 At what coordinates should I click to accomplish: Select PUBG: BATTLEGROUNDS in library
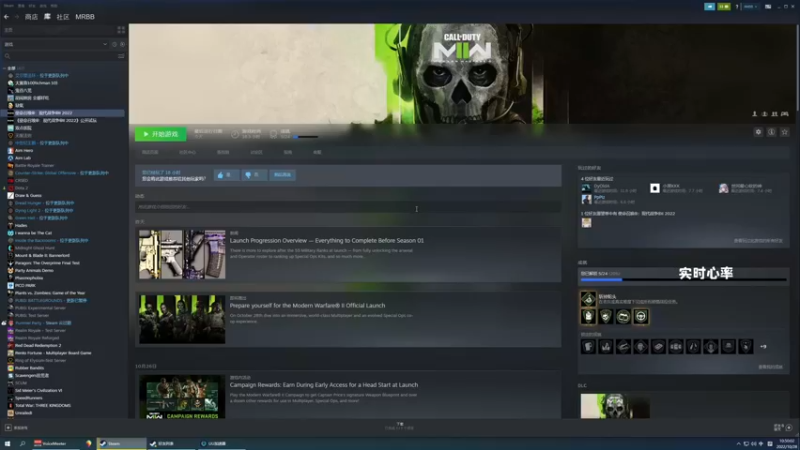click(x=51, y=301)
